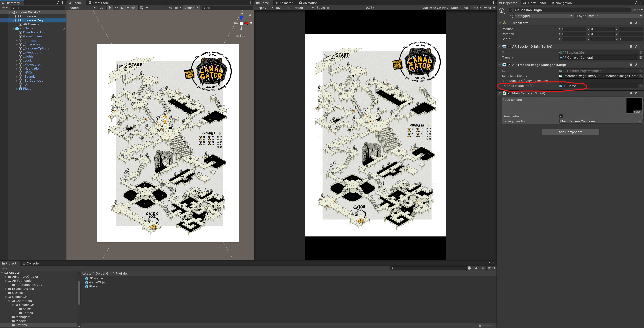Expand AdventureCreator folder in Project

(x=6, y=277)
